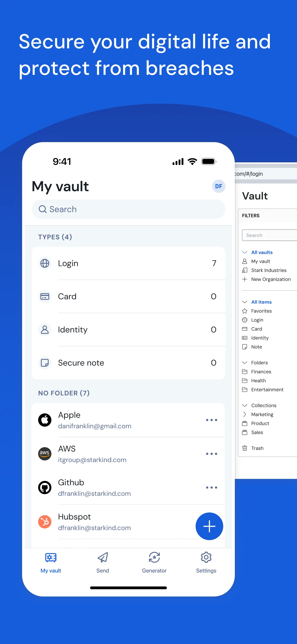Open the Github login entry
Viewport: 297px width, 644px height.
pos(128,488)
